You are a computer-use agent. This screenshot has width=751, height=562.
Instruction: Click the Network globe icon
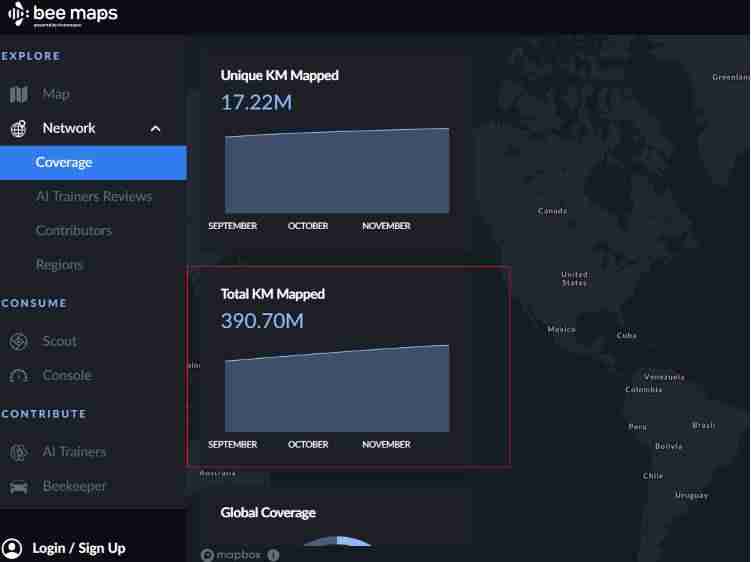pos(19,128)
